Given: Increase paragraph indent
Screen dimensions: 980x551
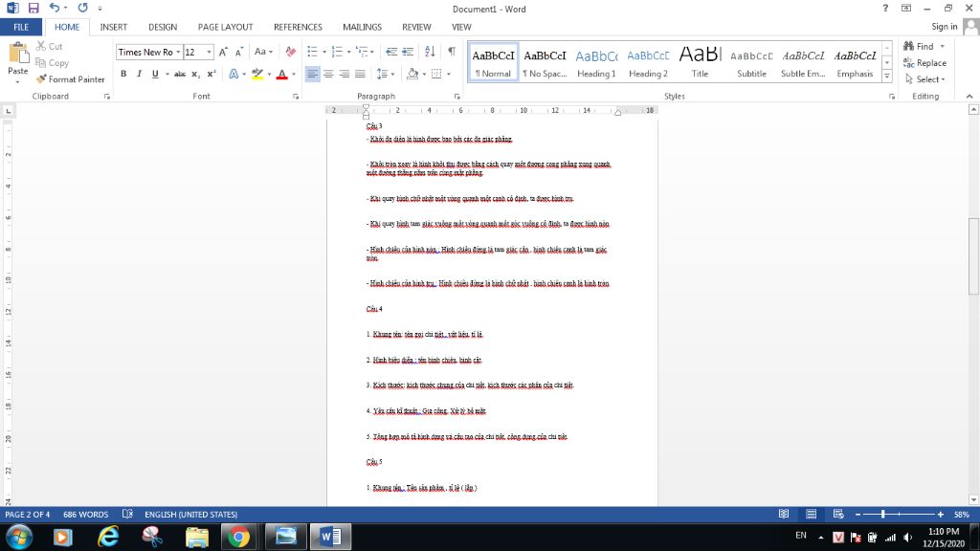Looking at the screenshot, I should pos(408,52).
